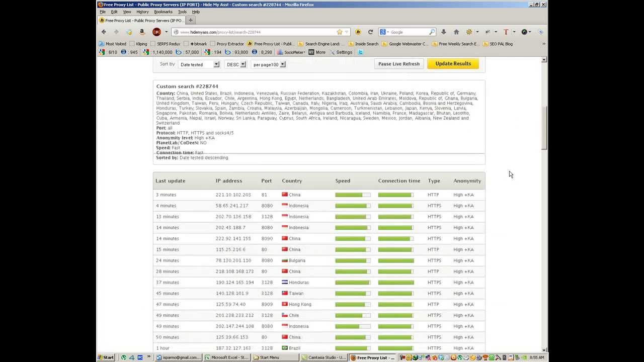Switch to the Camtasia Studio taskbar window
The width and height of the screenshot is (644, 362).
(324, 357)
